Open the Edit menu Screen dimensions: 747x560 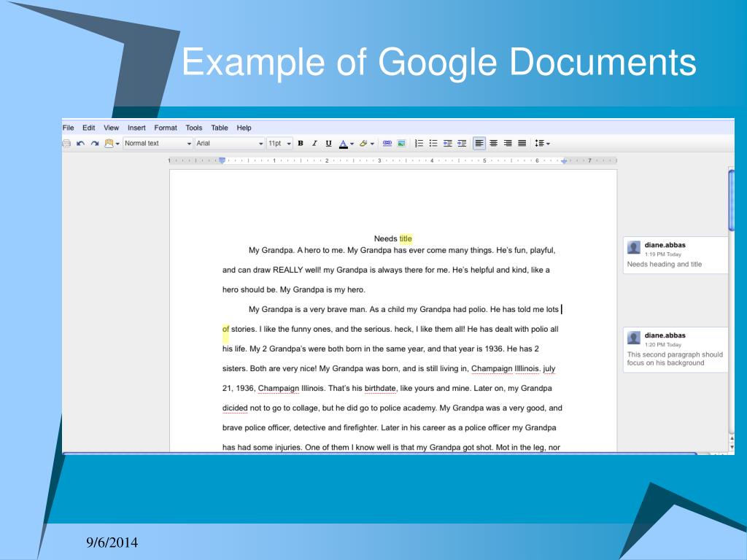[88, 128]
